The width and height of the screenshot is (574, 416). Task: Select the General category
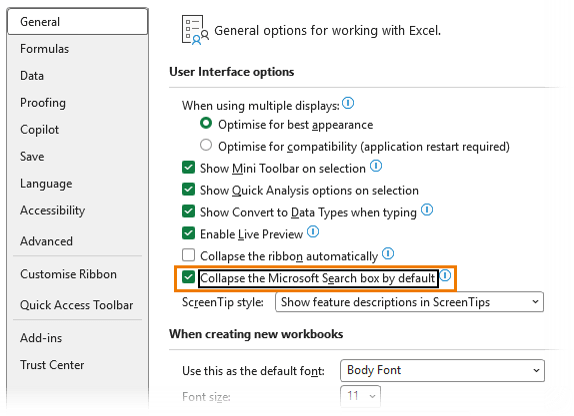77,22
